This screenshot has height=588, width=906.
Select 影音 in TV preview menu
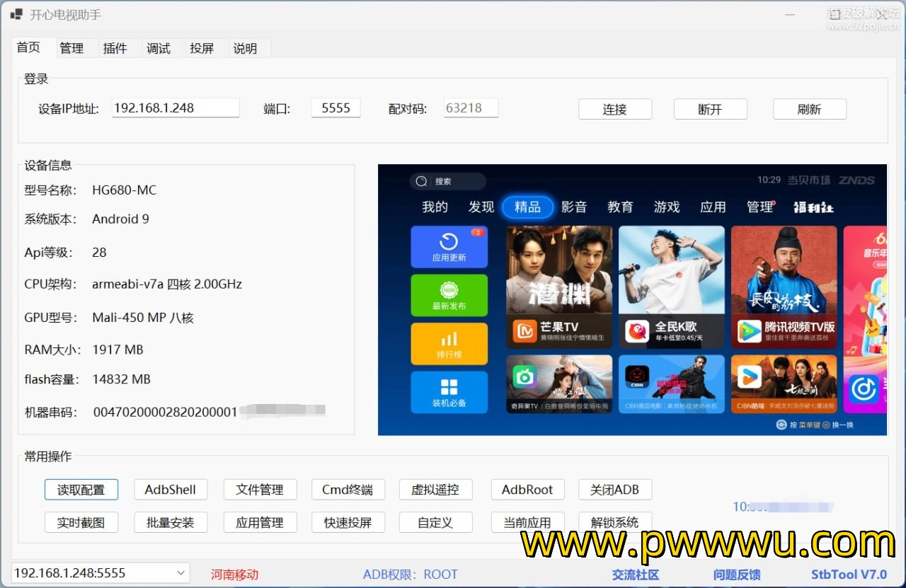[x=574, y=207]
